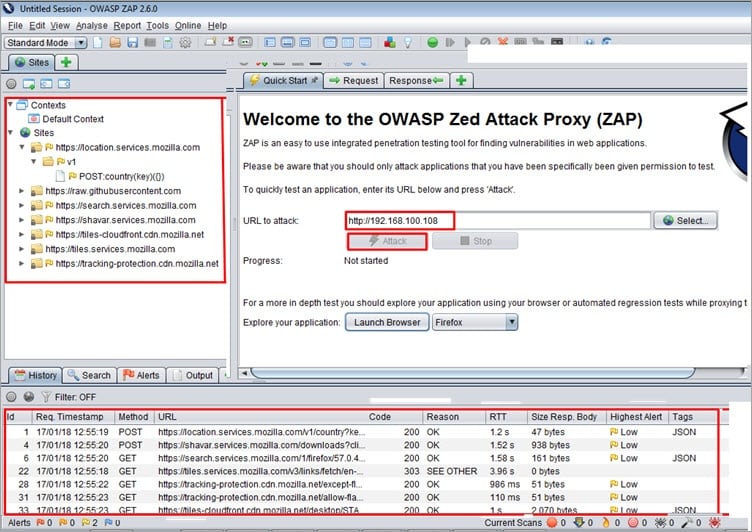This screenshot has width=752, height=532.
Task: Click the spider scan icon in Current Scans
Action: pos(661,522)
